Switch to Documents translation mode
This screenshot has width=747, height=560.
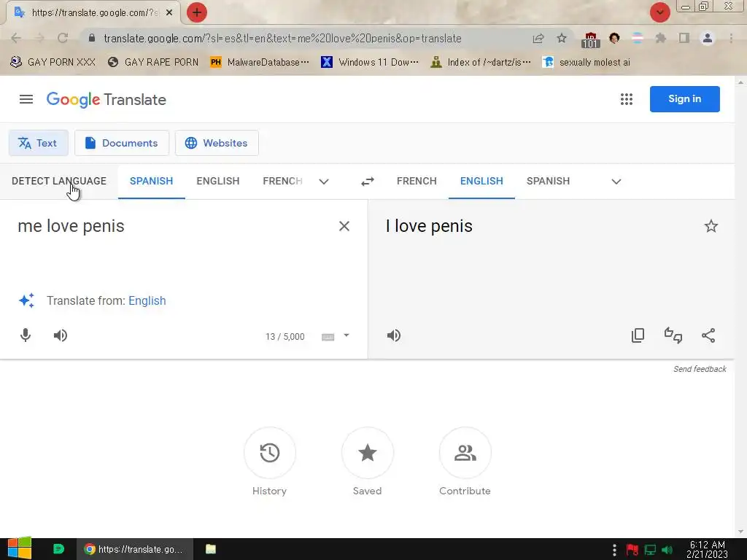(x=122, y=143)
